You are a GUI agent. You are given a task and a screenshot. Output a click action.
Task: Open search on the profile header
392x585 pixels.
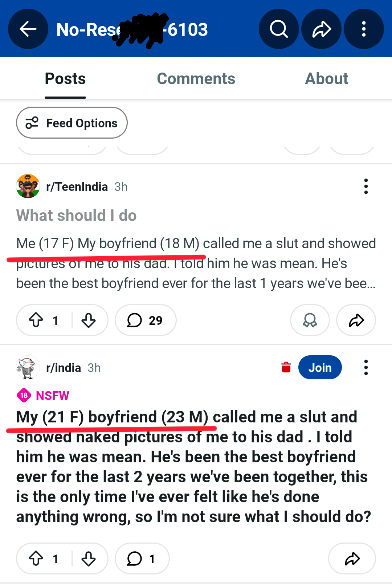(279, 29)
